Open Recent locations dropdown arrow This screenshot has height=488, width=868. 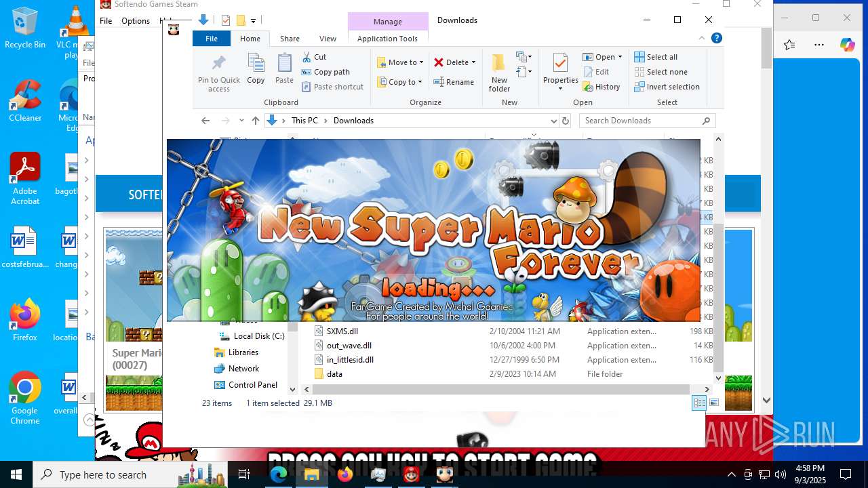pyautogui.click(x=241, y=121)
